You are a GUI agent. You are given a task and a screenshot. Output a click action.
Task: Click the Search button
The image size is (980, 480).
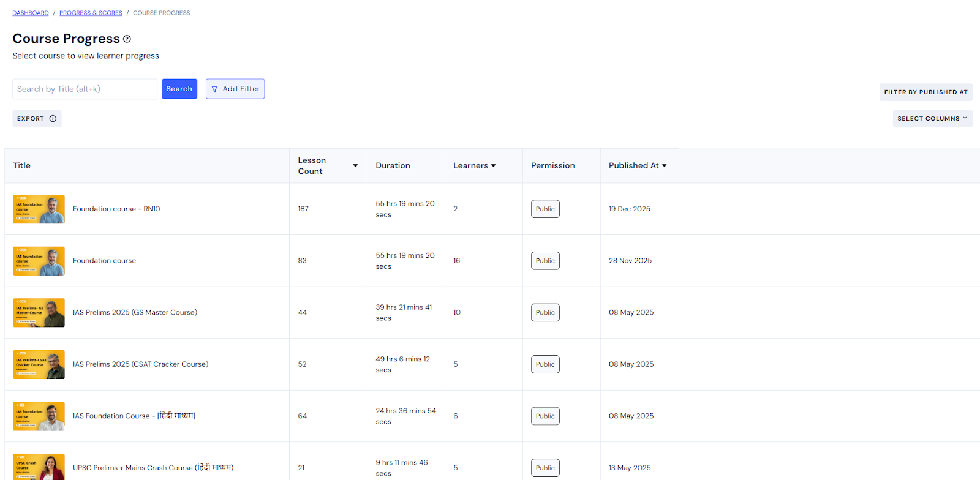point(179,89)
